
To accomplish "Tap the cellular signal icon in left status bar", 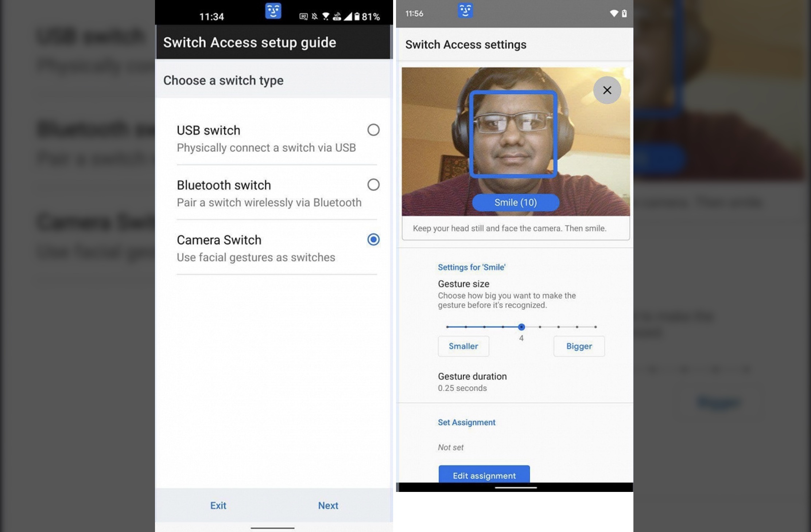I will [348, 16].
